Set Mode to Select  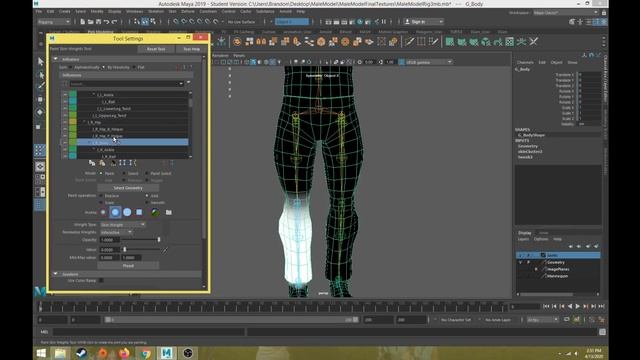click(x=124, y=173)
